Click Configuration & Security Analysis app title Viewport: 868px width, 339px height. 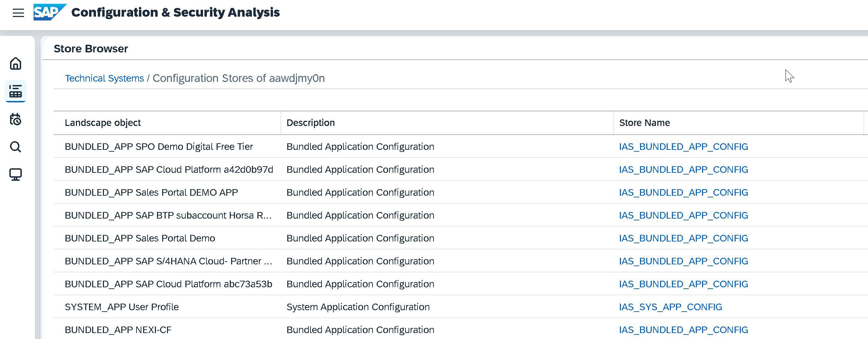[x=175, y=12]
